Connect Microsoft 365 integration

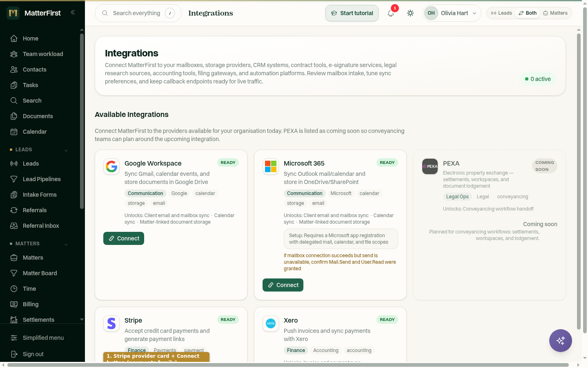[283, 285]
